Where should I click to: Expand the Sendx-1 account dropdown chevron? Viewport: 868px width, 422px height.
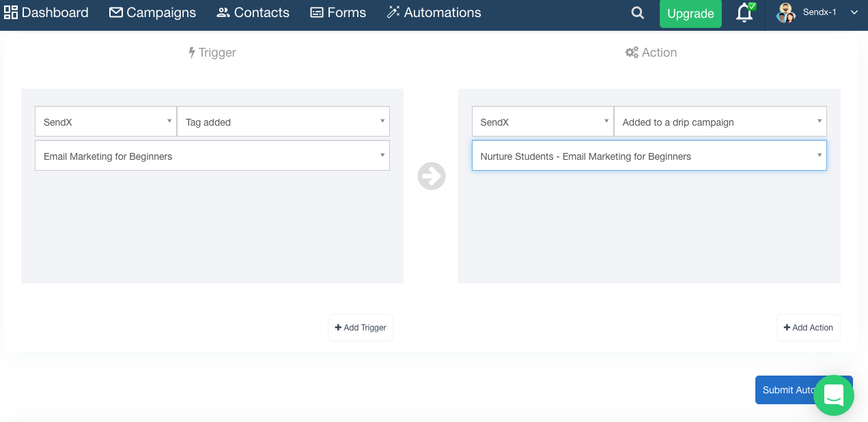(854, 12)
